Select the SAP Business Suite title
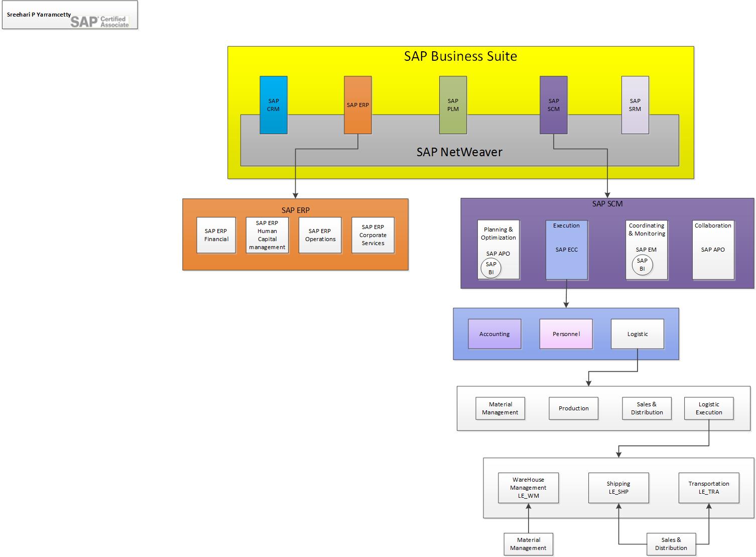 (460, 56)
